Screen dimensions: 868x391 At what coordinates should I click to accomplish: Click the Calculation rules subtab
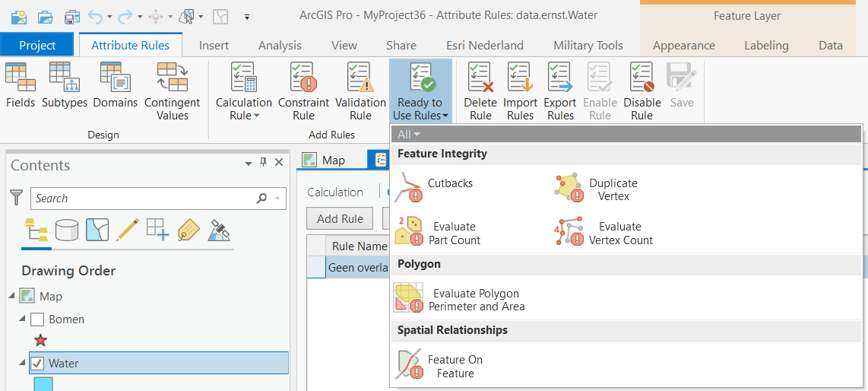tap(335, 192)
